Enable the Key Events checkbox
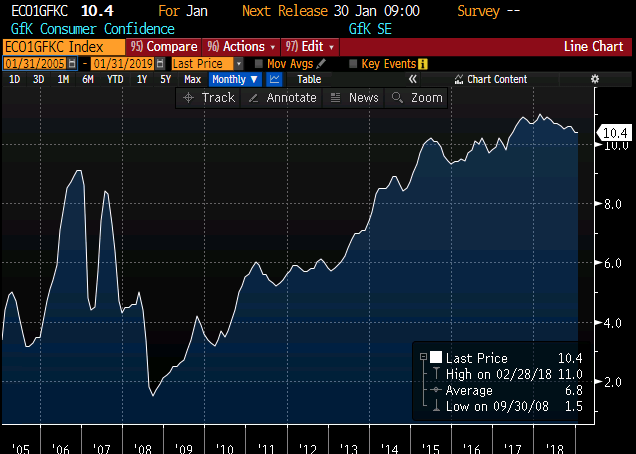The image size is (636, 454). click(x=353, y=64)
